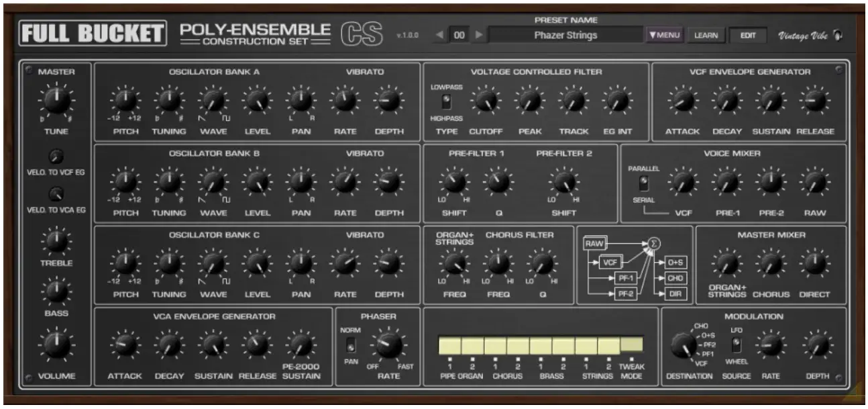The image size is (868, 409).
Task: Click the O+S output block in the diagram
Action: click(675, 262)
